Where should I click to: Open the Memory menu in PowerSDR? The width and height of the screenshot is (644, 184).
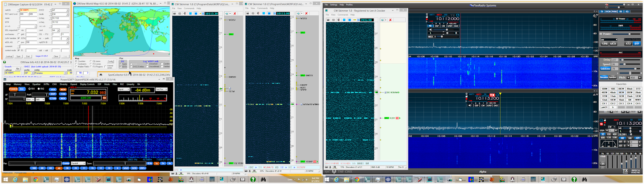(x=18, y=84)
